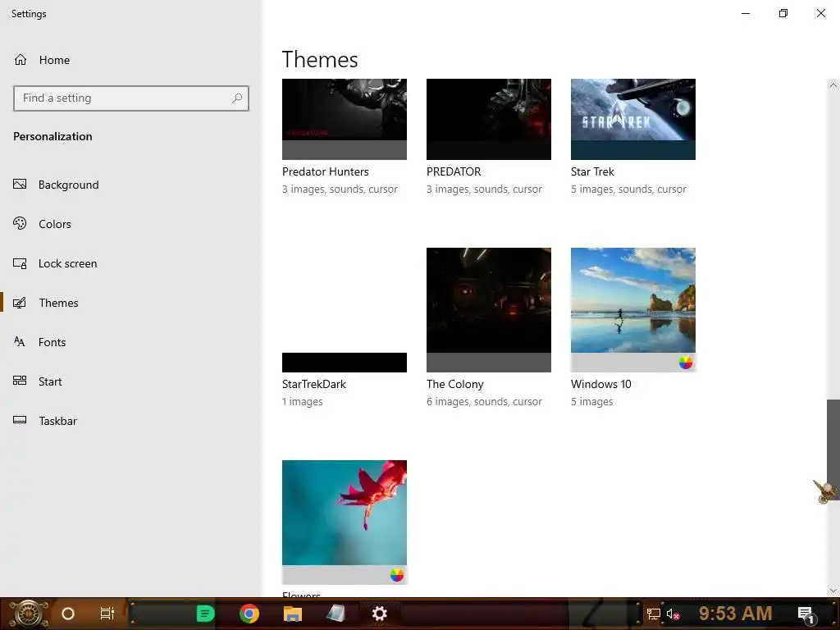Click the Taskbar sidebar icon
This screenshot has width=840, height=630.
click(x=20, y=420)
